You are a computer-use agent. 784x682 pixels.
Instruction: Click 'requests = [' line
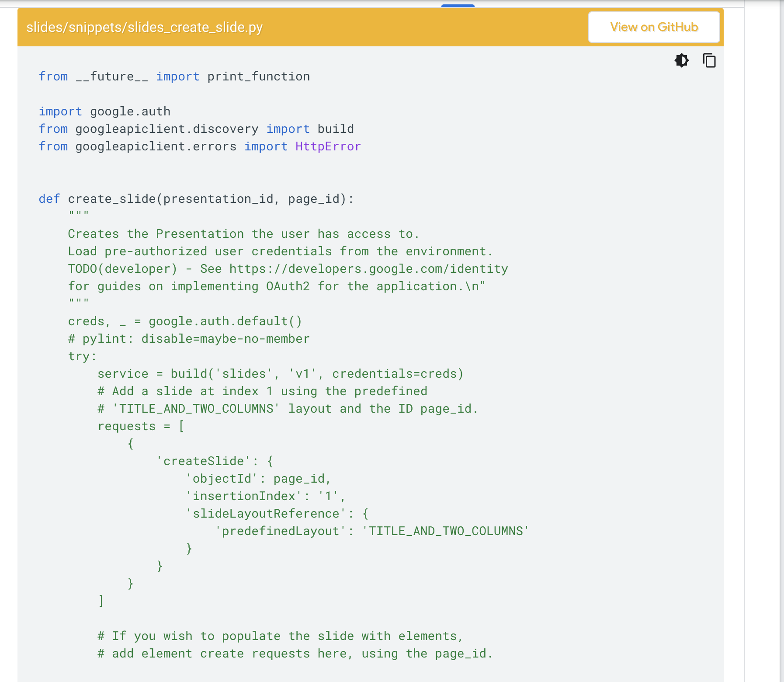pyautogui.click(x=141, y=426)
